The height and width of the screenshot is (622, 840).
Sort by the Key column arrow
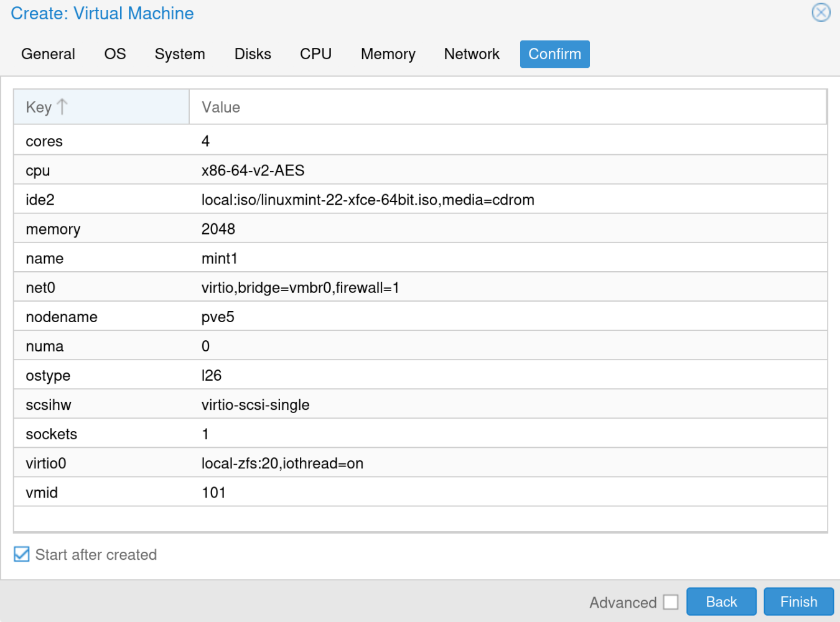(x=62, y=107)
